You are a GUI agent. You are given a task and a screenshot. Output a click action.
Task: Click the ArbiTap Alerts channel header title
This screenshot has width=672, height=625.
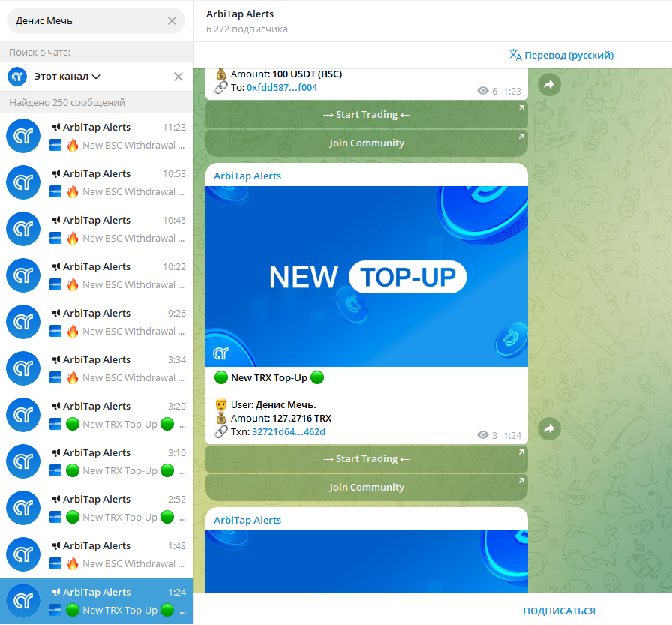(x=239, y=14)
